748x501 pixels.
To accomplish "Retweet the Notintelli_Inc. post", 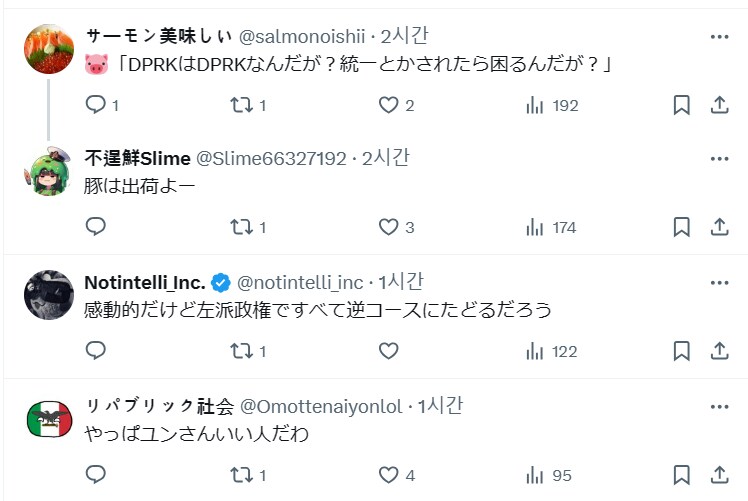I will click(x=242, y=351).
